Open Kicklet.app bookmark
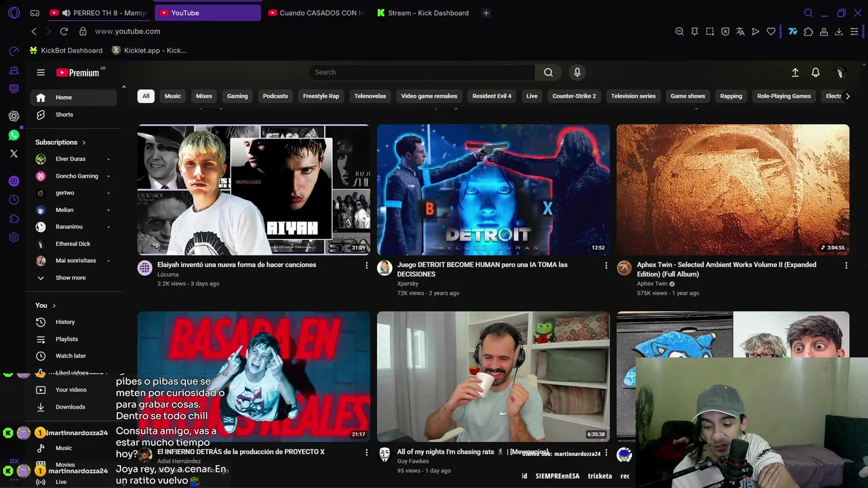This screenshot has height=488, width=868. tap(149, 50)
